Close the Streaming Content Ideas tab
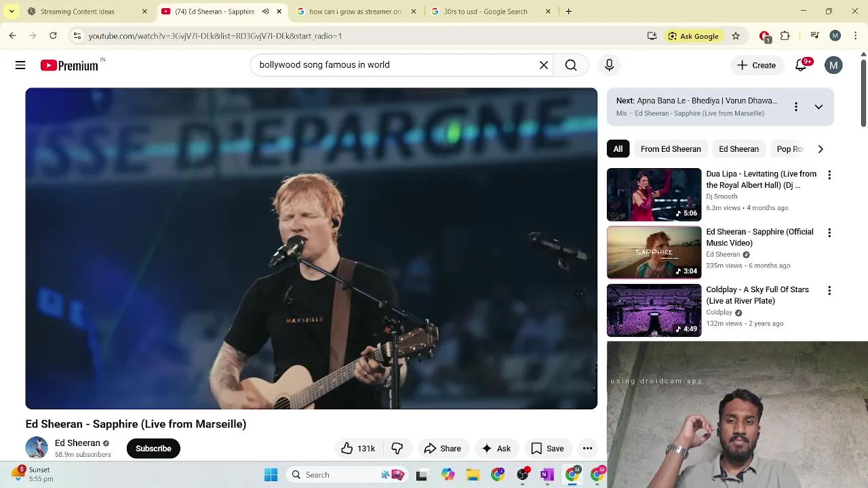 [144, 12]
